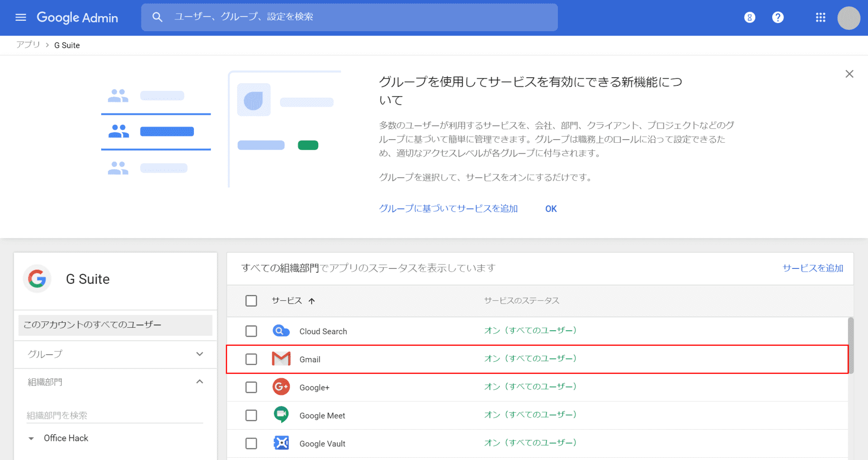Image resolution: width=868 pixels, height=460 pixels.
Task: Open the account avatar menu
Action: (849, 18)
